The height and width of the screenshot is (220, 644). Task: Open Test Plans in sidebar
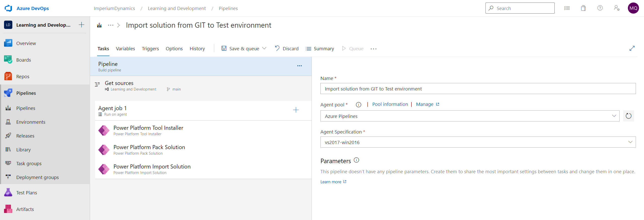(45, 193)
